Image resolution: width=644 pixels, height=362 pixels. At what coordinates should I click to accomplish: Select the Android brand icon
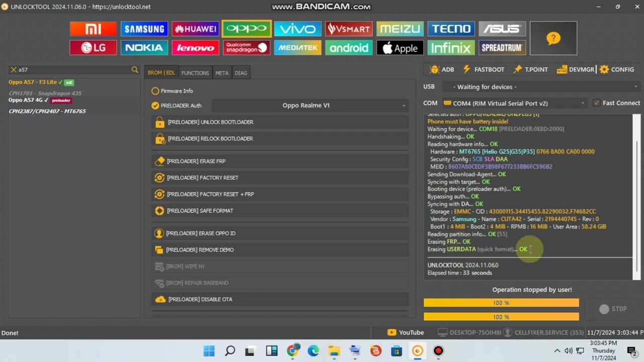[x=349, y=48]
